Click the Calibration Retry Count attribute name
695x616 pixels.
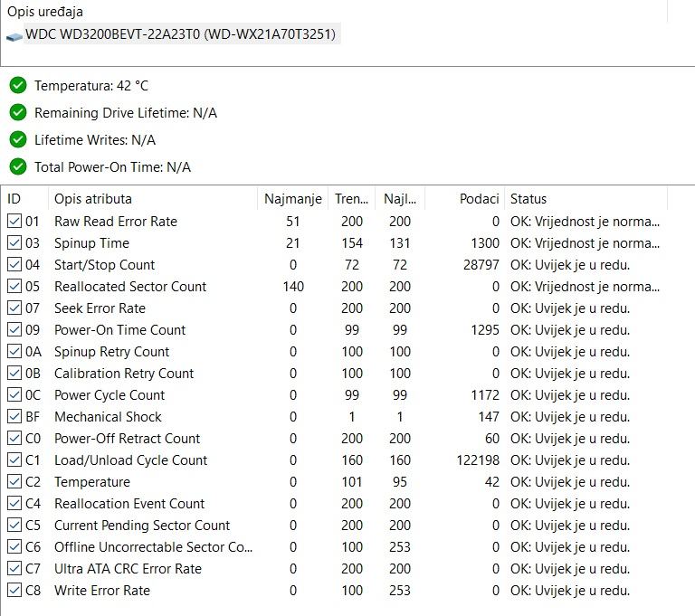(x=124, y=374)
